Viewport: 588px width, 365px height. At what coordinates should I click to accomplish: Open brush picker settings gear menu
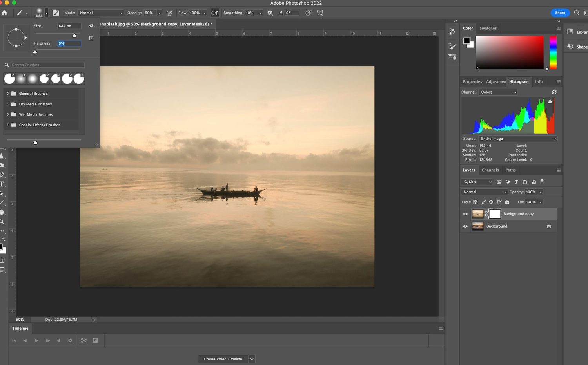point(91,26)
